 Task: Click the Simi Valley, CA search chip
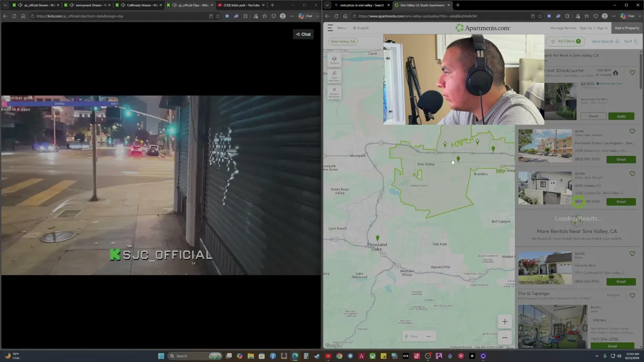coord(343,41)
